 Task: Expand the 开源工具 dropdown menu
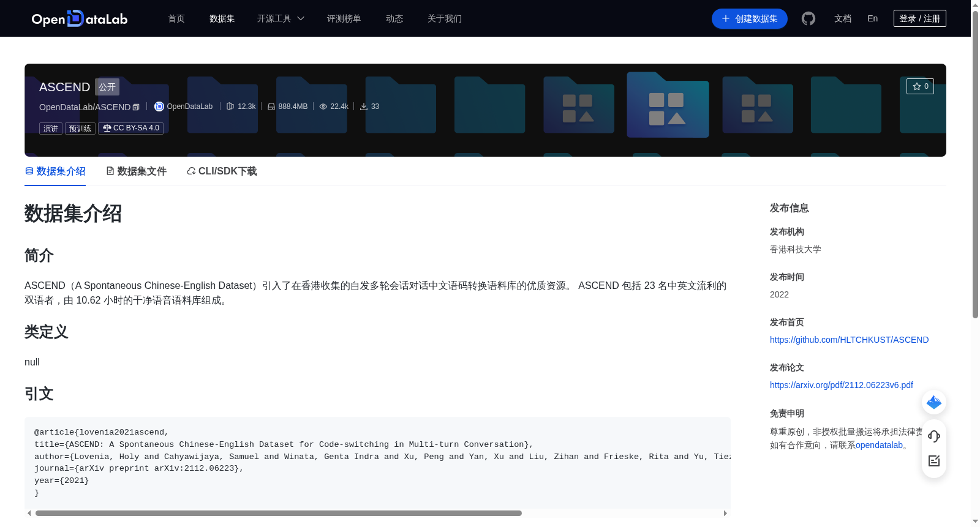tap(281, 18)
